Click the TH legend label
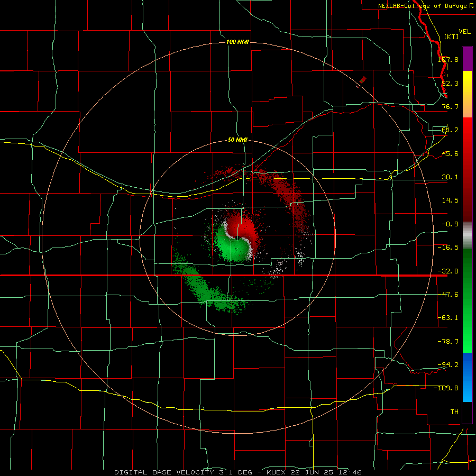476x476 pixels. click(454, 412)
